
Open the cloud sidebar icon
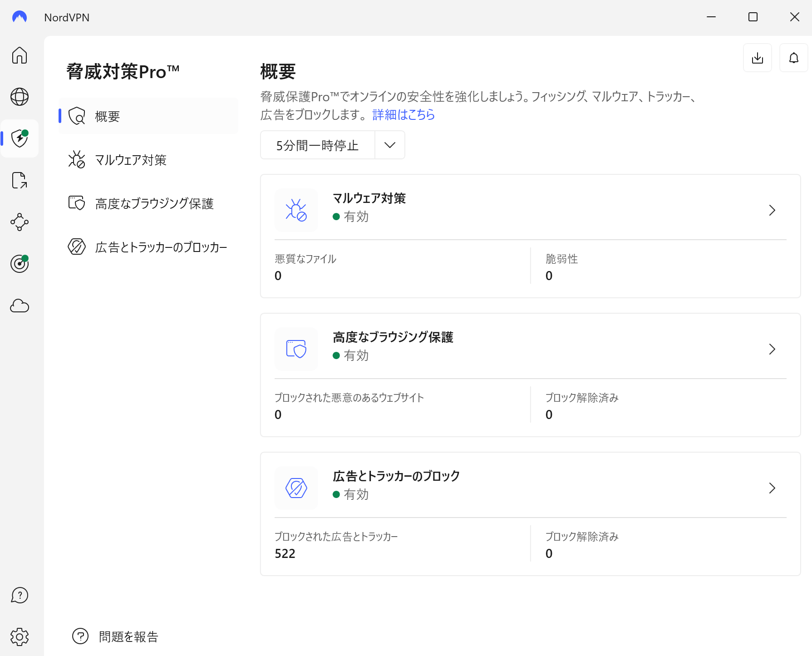pyautogui.click(x=20, y=306)
